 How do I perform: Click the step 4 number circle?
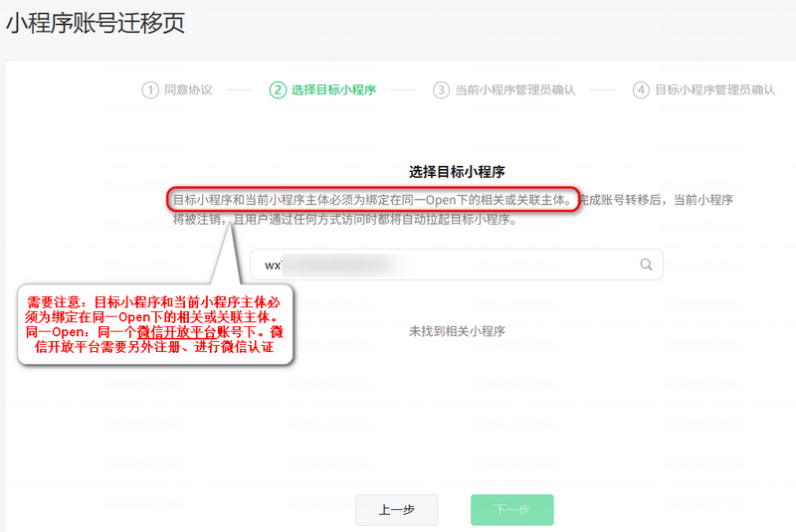(642, 89)
